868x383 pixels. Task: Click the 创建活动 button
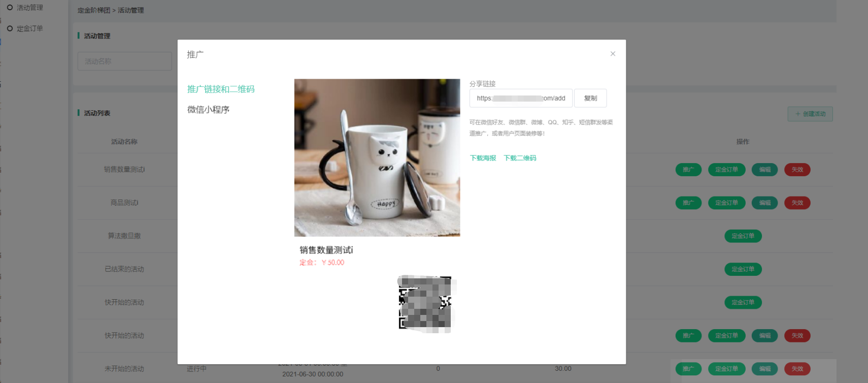[810, 114]
